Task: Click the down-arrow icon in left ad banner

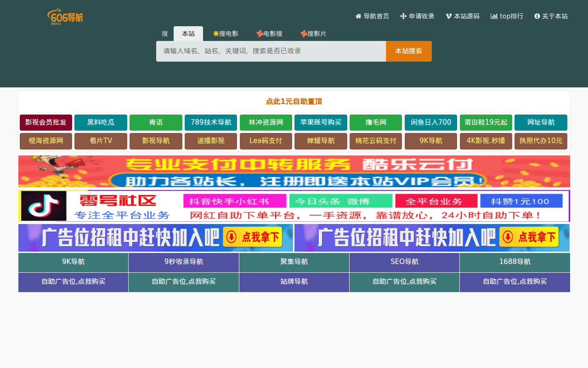Action: [x=232, y=237]
